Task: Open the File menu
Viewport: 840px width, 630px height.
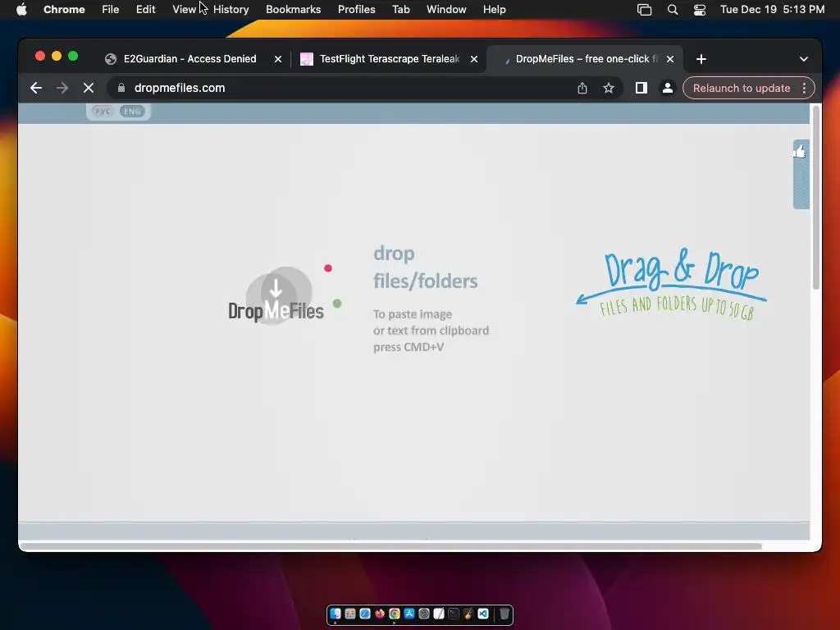Action: click(111, 9)
